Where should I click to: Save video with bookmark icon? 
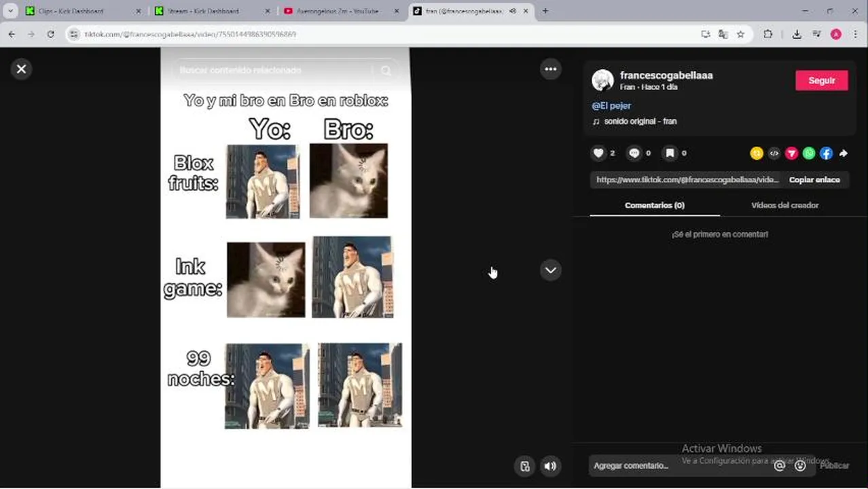[670, 153]
